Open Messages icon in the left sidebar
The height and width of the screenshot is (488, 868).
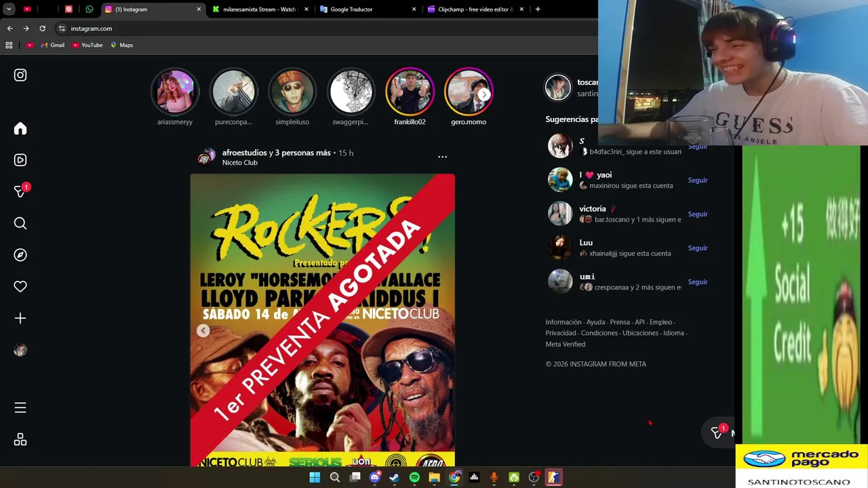point(20,192)
